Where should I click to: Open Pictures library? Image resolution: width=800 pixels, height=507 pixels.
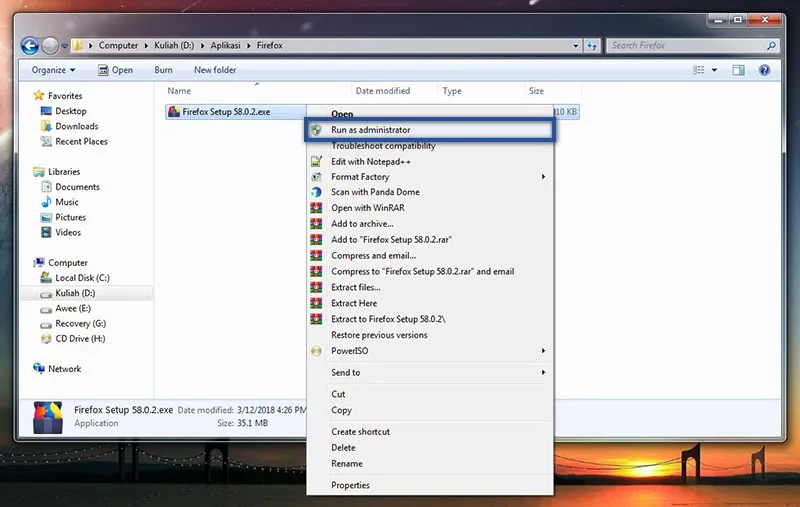(x=63, y=217)
